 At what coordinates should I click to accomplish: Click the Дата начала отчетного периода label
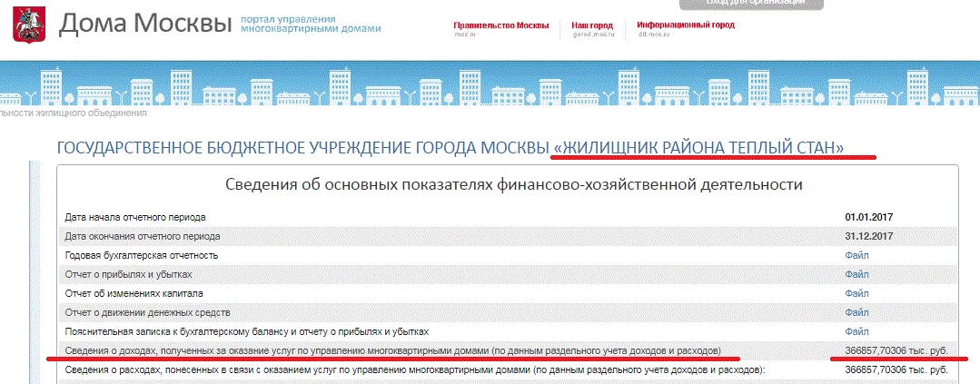point(135,217)
